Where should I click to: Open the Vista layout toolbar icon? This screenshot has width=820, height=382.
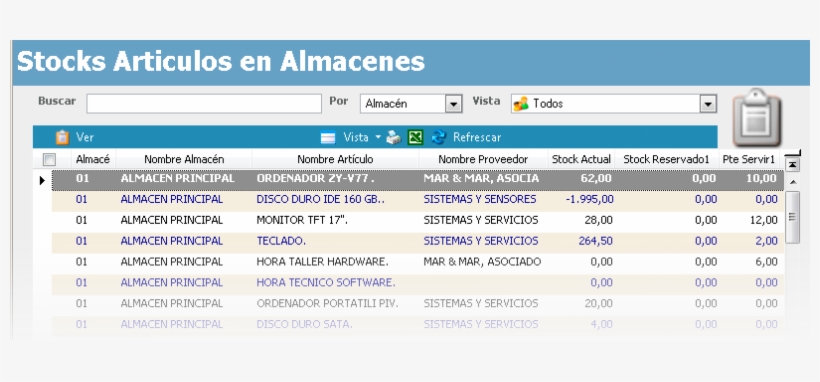(x=328, y=138)
